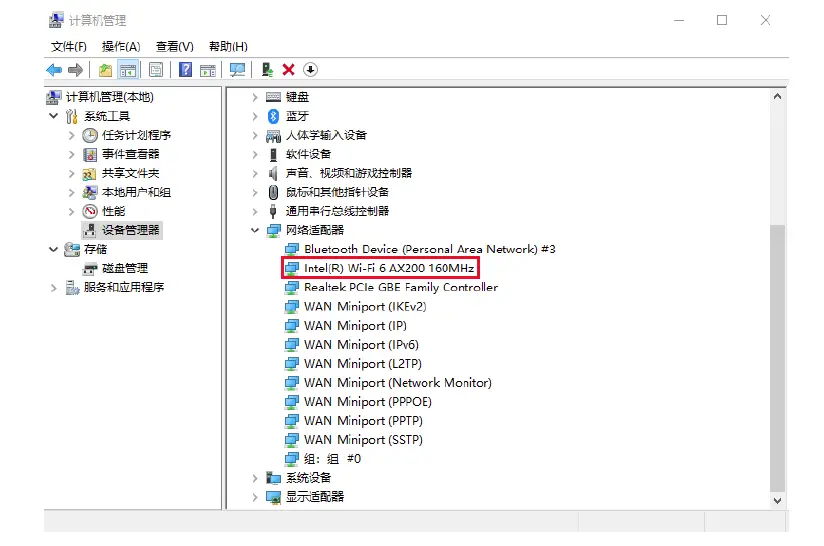Click the 系统设备 folder icon

(x=273, y=478)
